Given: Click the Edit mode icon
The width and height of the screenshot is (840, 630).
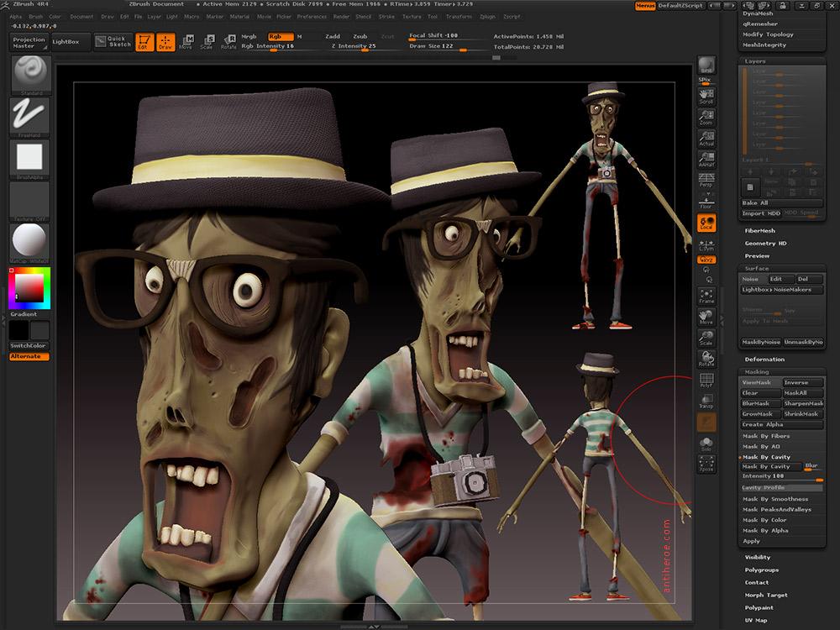Looking at the screenshot, I should click(x=144, y=42).
